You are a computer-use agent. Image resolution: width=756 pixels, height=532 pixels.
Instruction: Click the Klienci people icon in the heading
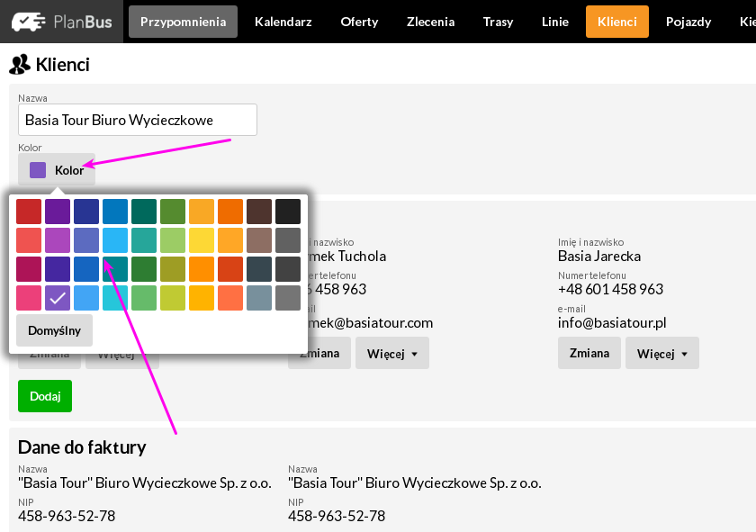click(x=19, y=65)
